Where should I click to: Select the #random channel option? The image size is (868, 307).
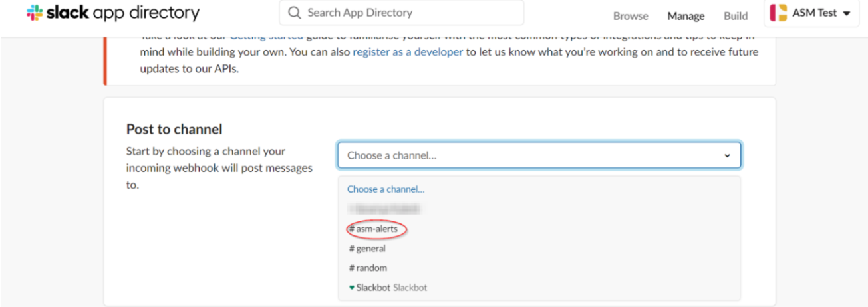(539, 268)
